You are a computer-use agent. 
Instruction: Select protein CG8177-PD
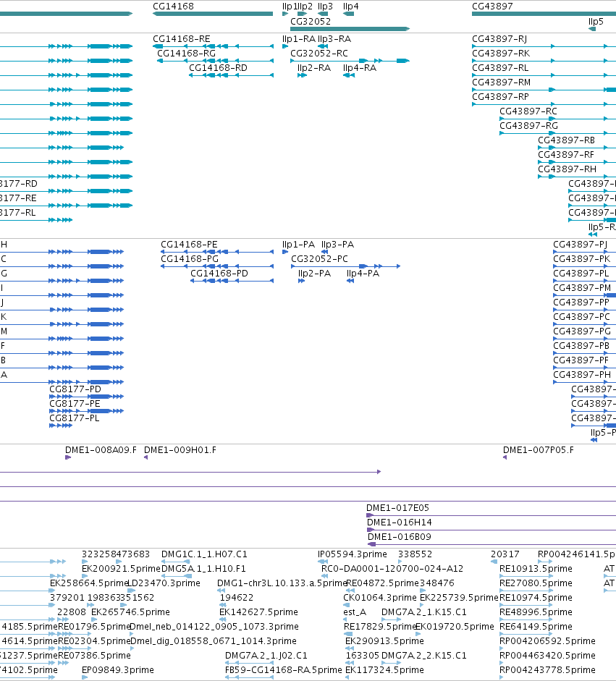click(86, 397)
